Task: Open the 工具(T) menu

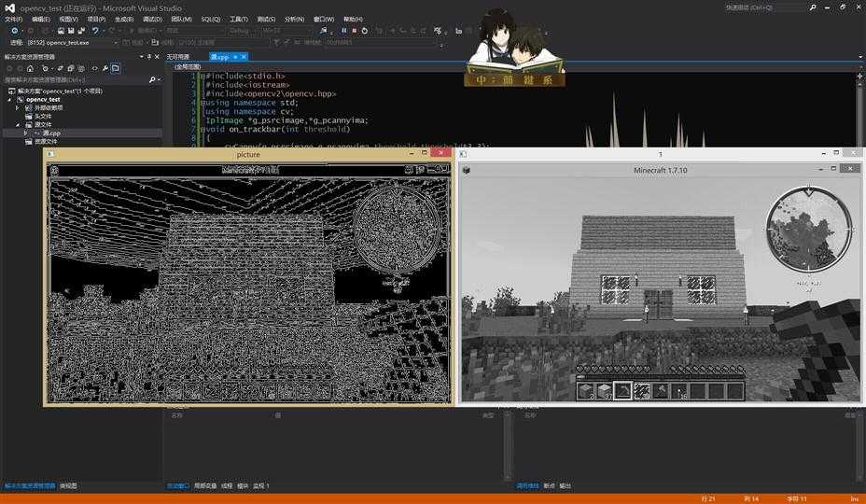Action: [x=239, y=20]
